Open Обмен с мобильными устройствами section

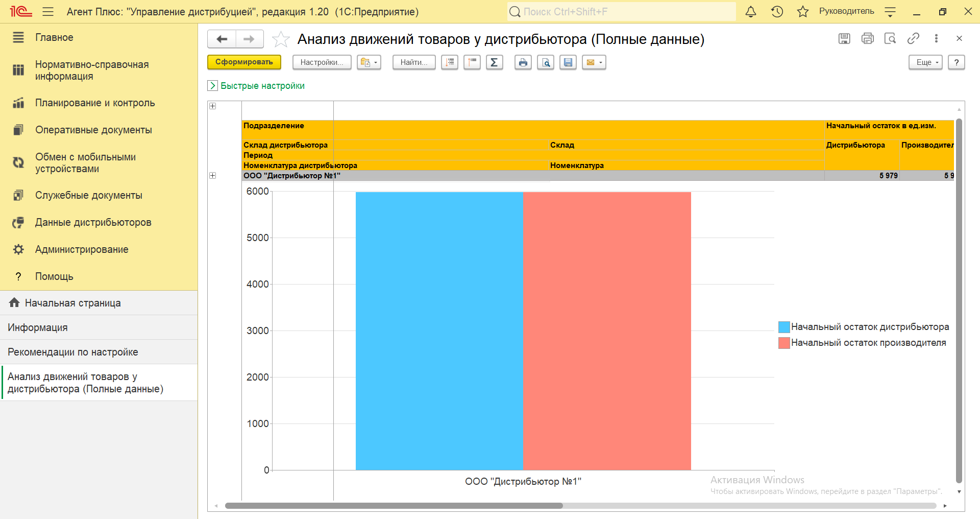(99, 163)
